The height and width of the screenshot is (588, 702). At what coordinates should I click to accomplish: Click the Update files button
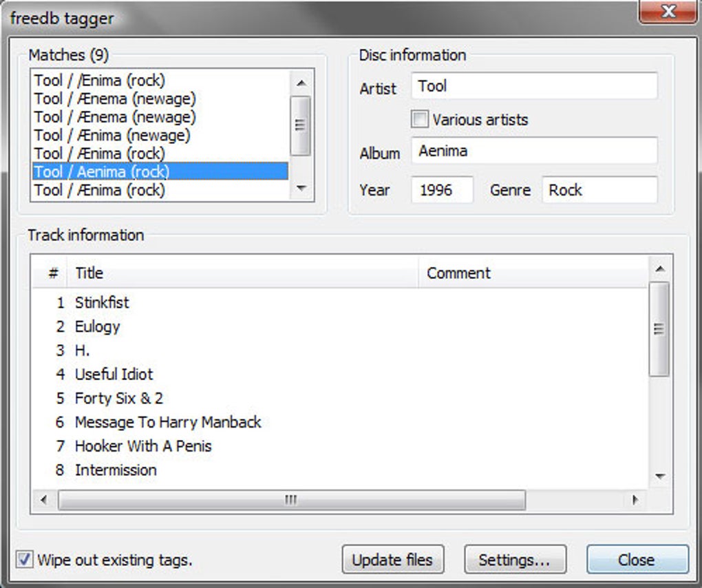coord(392,560)
